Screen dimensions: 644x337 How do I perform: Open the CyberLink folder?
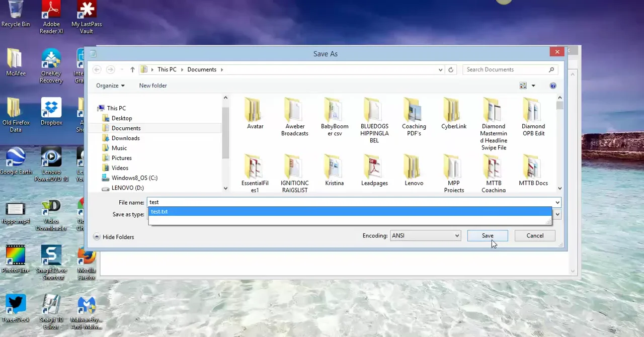coord(454,113)
